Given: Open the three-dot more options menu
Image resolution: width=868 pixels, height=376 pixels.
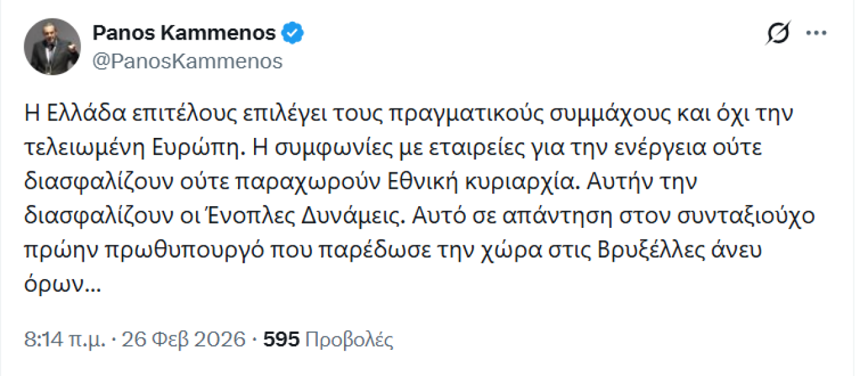Looking at the screenshot, I should point(816,33).
